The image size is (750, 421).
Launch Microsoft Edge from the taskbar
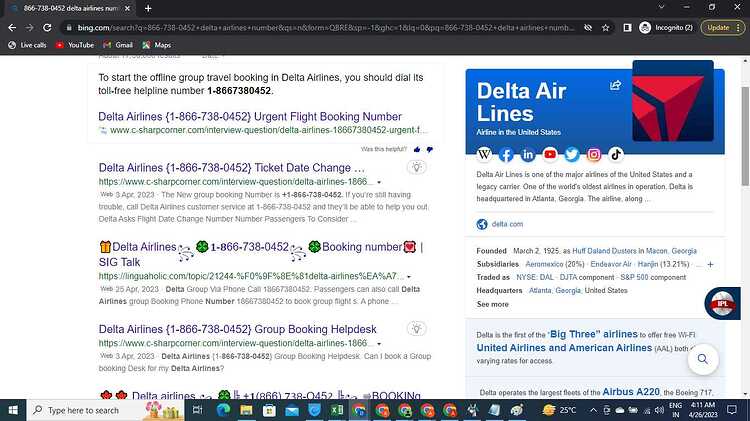(x=223, y=410)
